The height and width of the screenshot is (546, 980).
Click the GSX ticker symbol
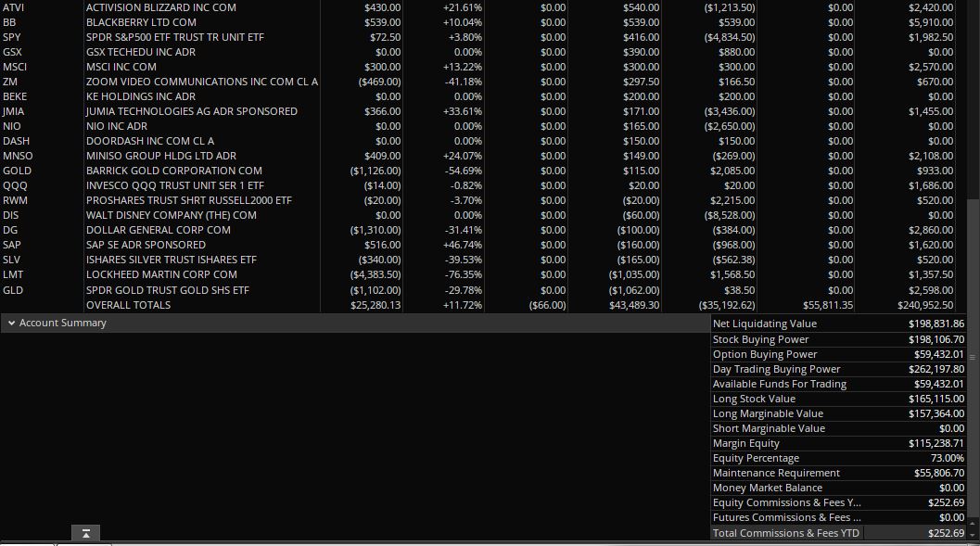(12, 53)
